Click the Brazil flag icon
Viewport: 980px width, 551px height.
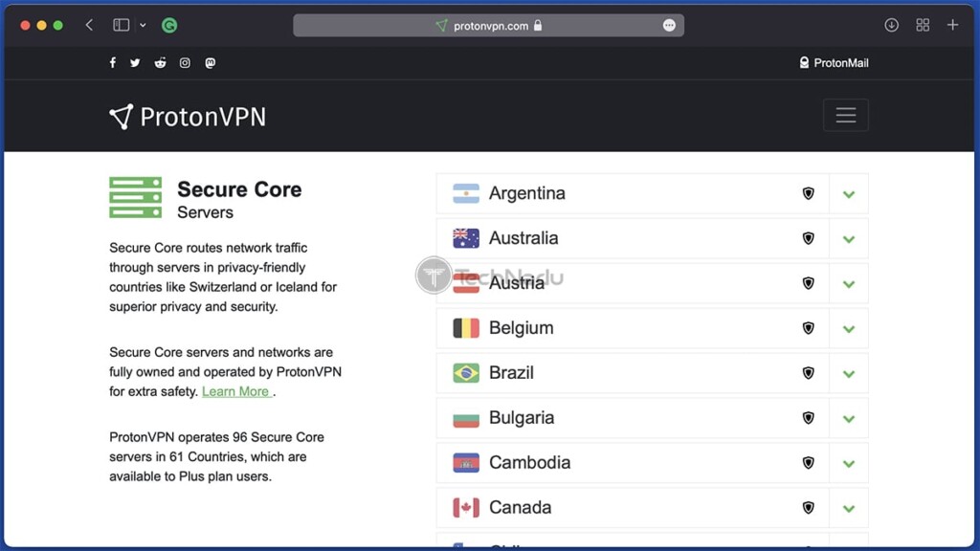(x=466, y=374)
